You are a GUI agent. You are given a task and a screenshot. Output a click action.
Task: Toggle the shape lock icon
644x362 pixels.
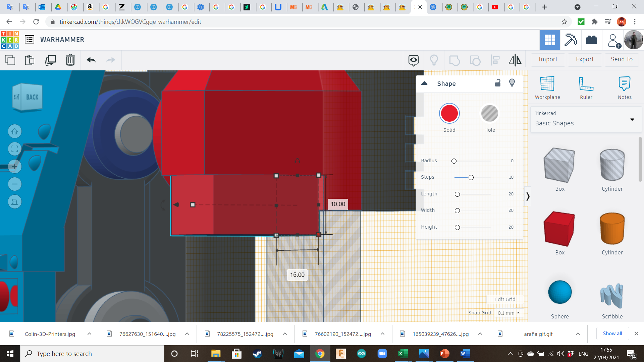coord(498,83)
